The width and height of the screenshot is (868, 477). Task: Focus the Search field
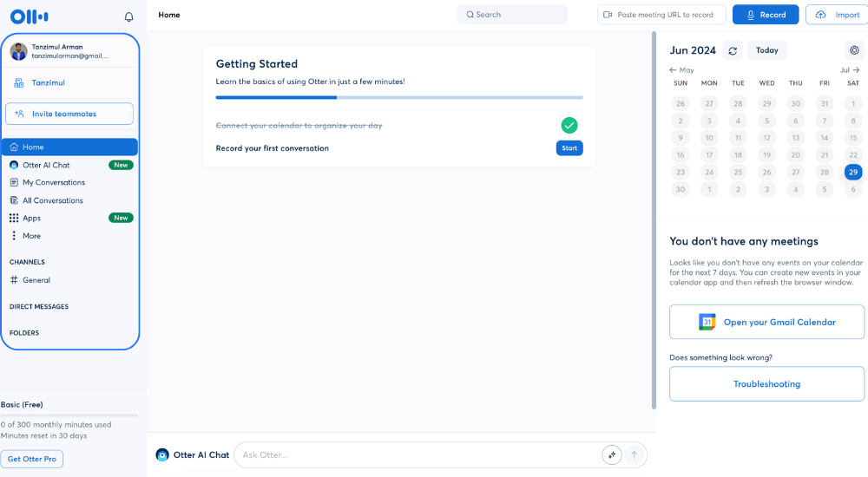[512, 15]
